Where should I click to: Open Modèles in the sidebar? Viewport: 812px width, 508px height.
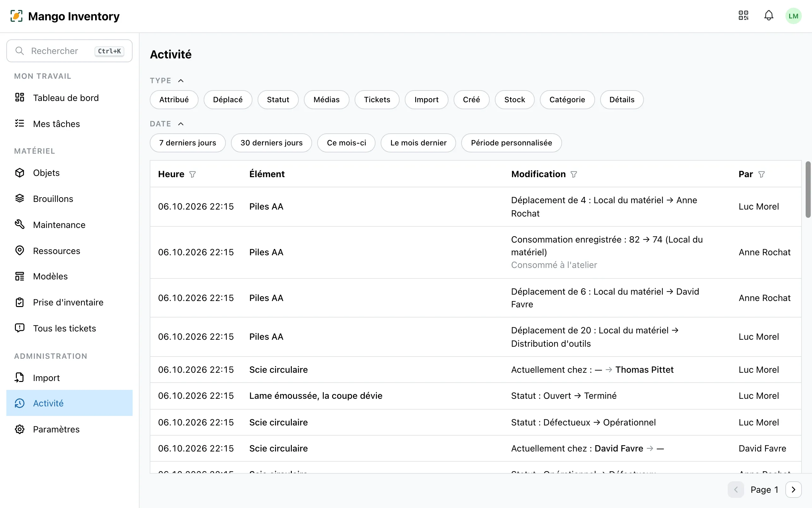(69, 276)
